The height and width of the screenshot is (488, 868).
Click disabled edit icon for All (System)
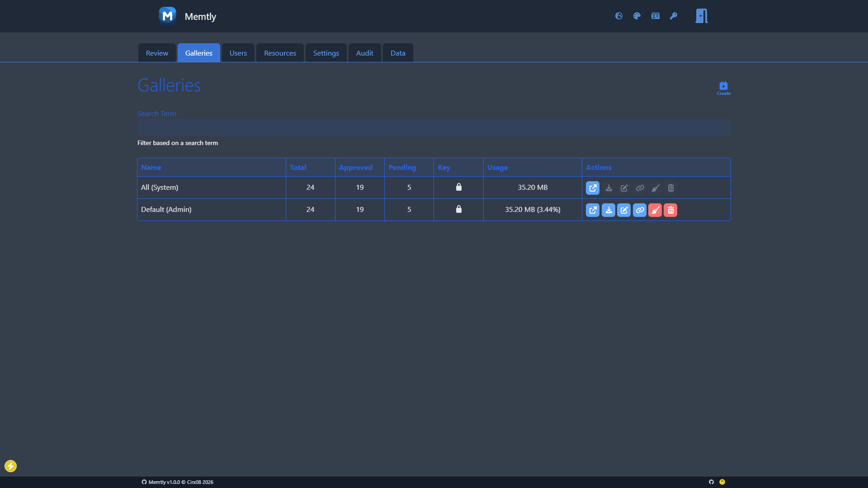coord(624,188)
